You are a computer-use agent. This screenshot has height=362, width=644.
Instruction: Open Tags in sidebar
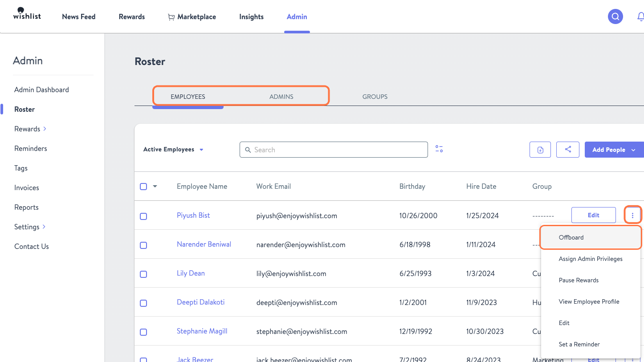(21, 168)
